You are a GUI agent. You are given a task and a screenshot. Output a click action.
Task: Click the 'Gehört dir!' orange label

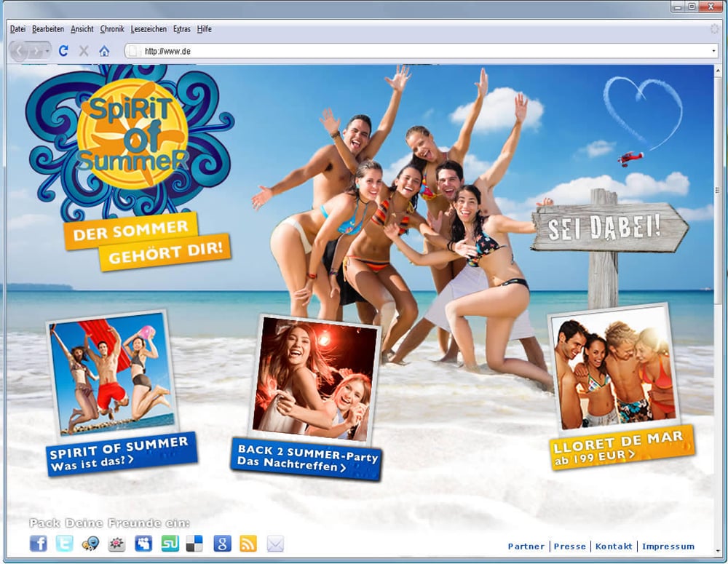(165, 252)
